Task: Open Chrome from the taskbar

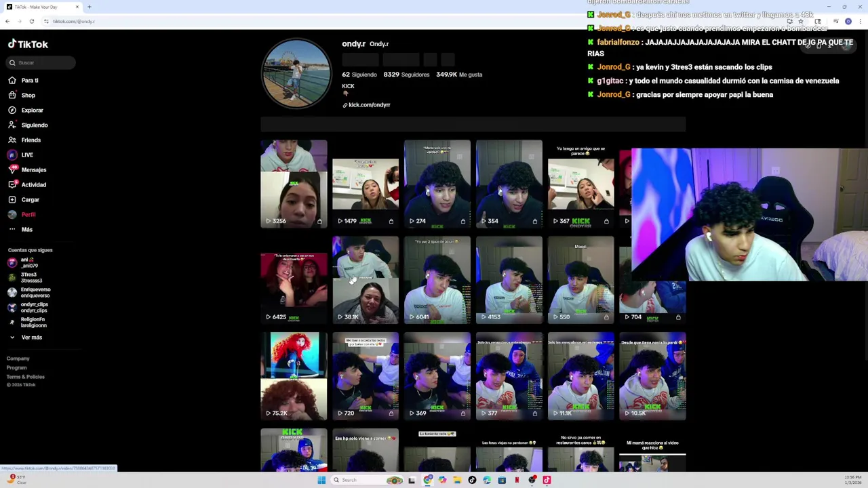Action: 427,480
